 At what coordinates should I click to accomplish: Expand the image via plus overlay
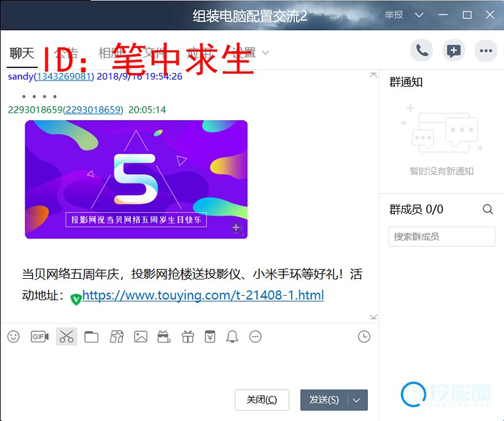pyautogui.click(x=236, y=228)
